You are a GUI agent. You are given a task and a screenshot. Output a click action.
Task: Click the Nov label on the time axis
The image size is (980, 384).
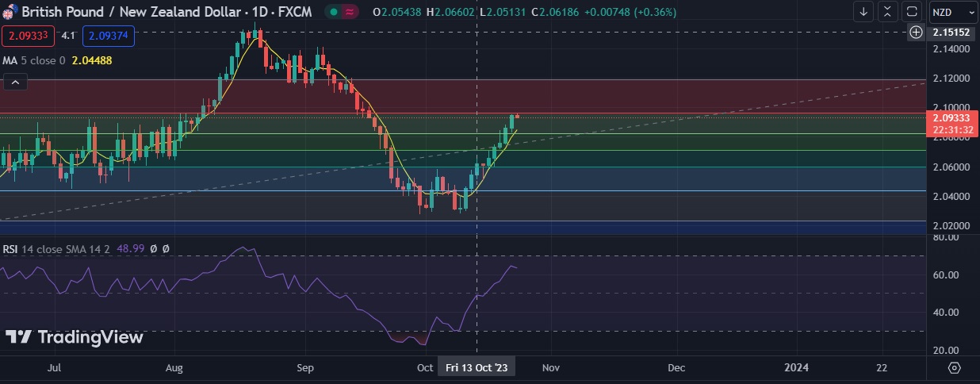pos(552,367)
